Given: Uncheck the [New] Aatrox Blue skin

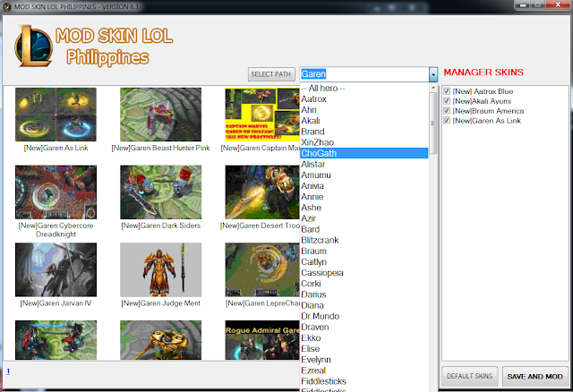Looking at the screenshot, I should [447, 91].
